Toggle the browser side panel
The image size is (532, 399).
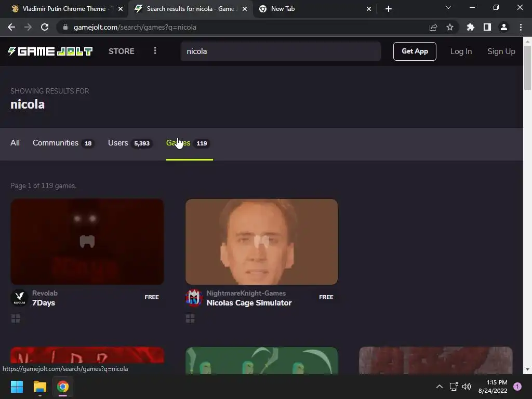[x=487, y=27]
